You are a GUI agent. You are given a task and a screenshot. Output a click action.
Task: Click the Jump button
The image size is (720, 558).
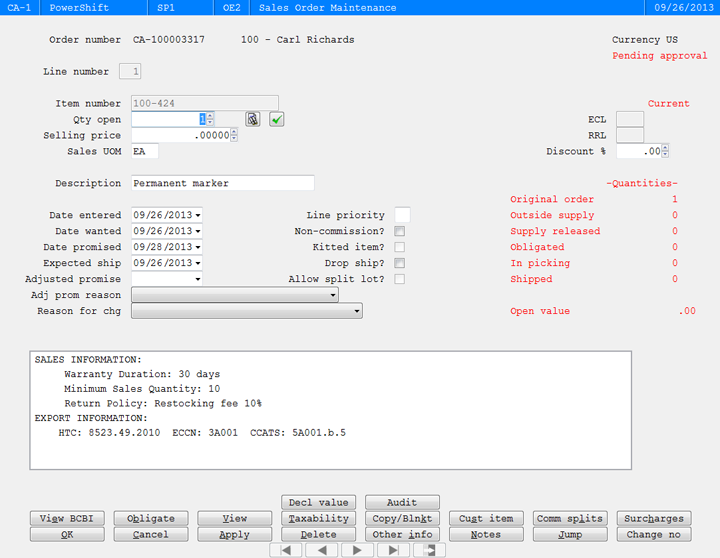[570, 535]
